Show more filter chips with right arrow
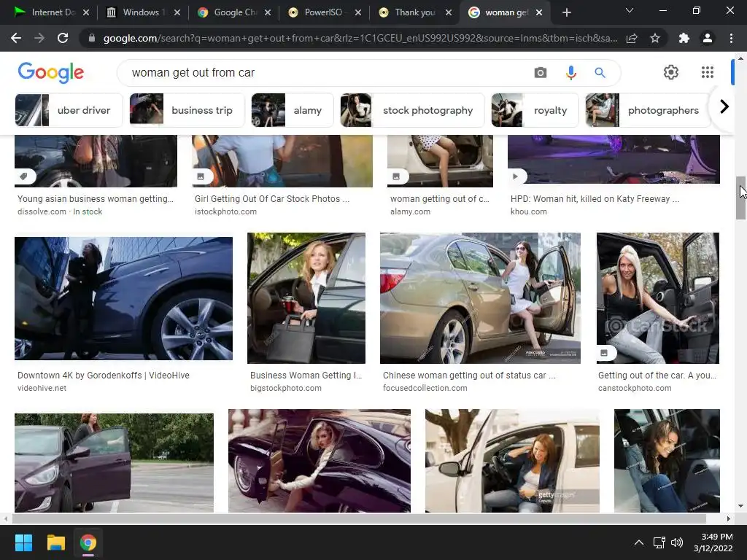 724,106
